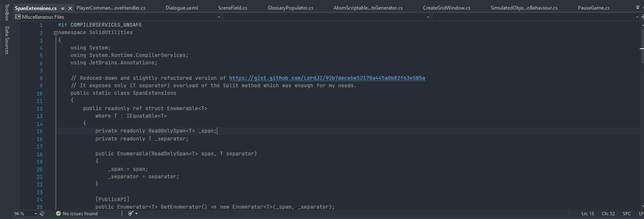Pin the SpanExtensions.cs tab
The height and width of the screenshot is (219, 644).
point(63,8)
